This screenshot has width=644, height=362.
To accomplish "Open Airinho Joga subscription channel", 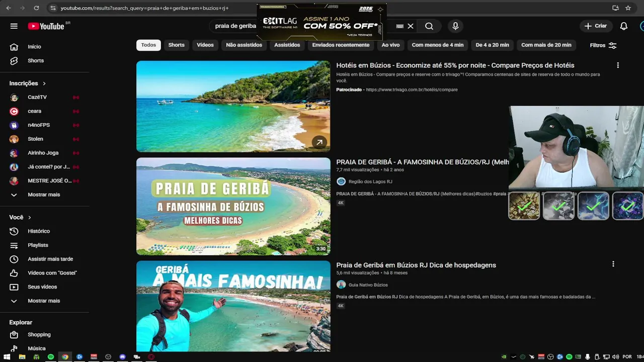I will (x=44, y=153).
